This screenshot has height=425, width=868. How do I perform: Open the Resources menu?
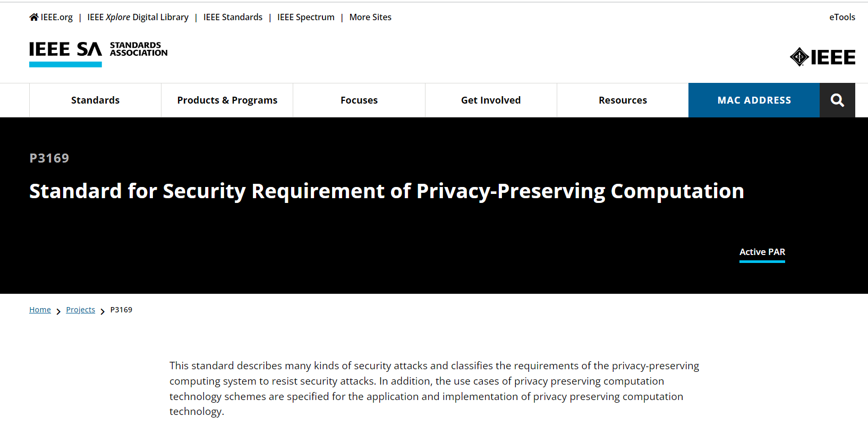[x=623, y=100]
